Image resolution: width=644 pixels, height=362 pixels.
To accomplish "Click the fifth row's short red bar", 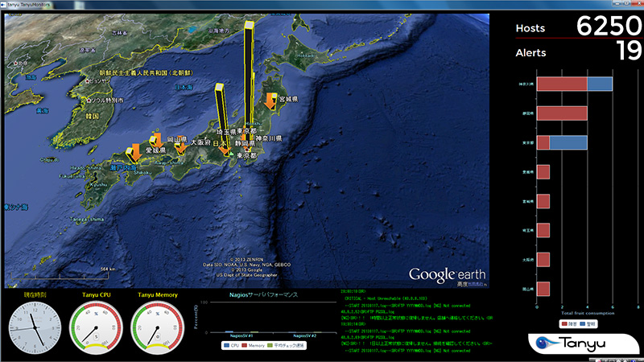I will pos(543,201).
